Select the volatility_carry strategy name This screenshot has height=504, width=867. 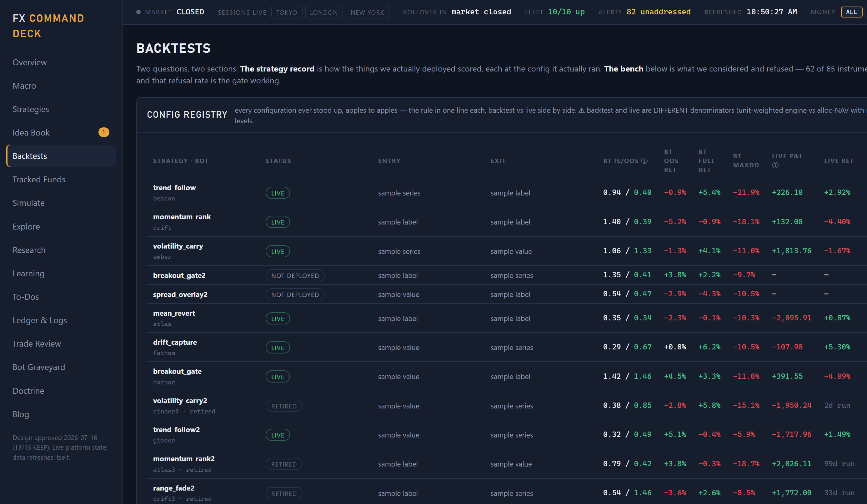[178, 246]
